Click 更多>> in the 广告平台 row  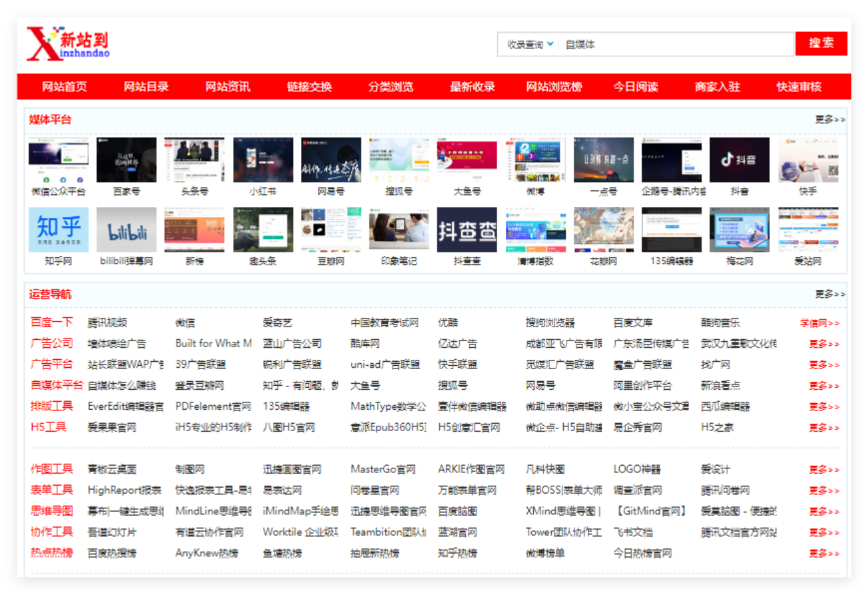pyautogui.click(x=824, y=365)
